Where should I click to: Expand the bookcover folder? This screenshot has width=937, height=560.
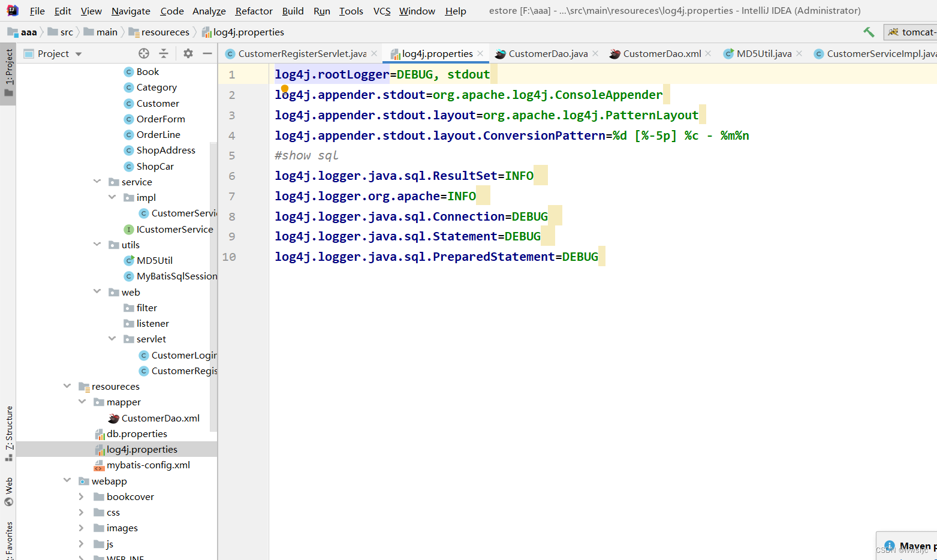pos(82,496)
